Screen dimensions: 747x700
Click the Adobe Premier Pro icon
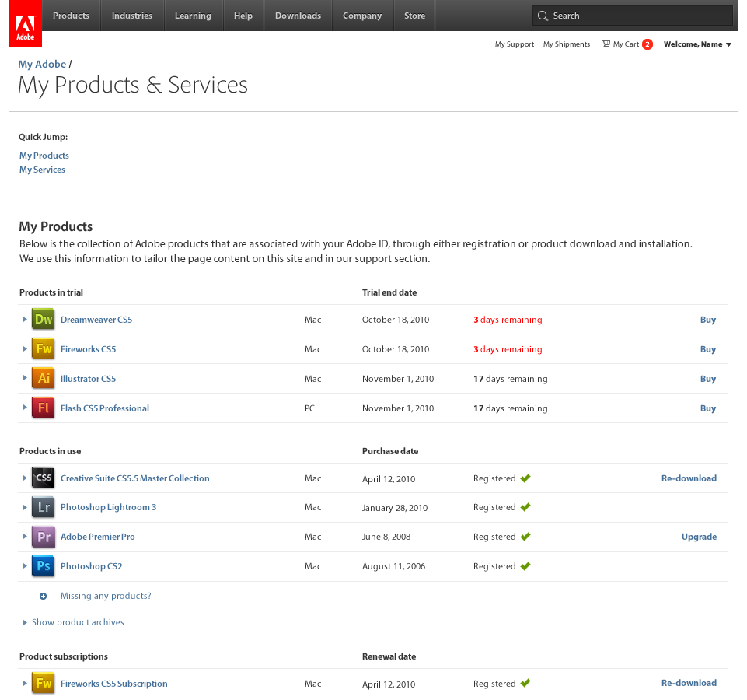pos(44,537)
